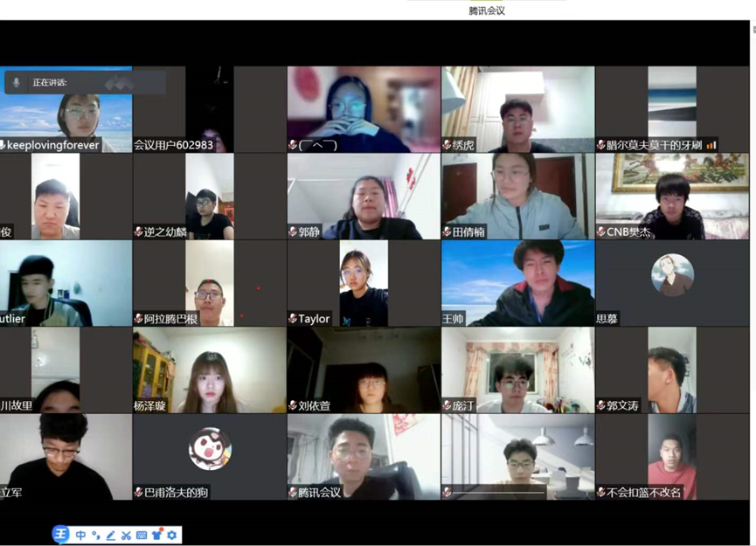The image size is (756, 546).
Task: Select the video tile of 不会扣篮不改名
Action: click(x=672, y=456)
